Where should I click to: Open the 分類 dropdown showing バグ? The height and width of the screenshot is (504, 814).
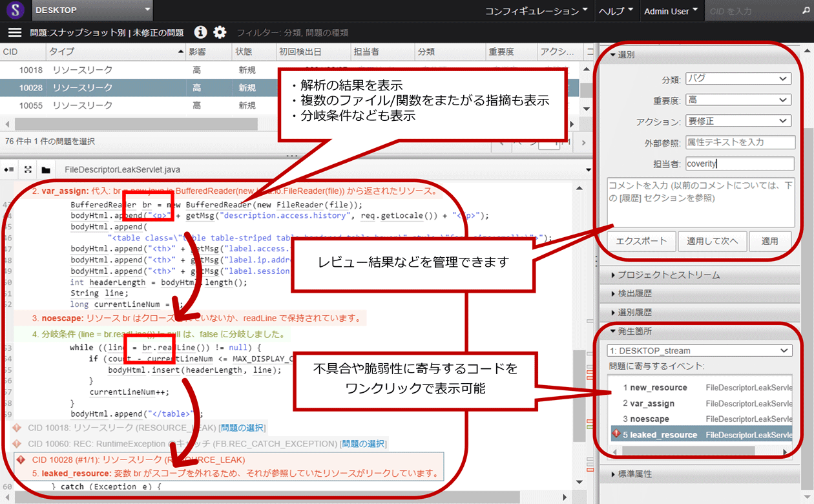pyautogui.click(x=738, y=79)
